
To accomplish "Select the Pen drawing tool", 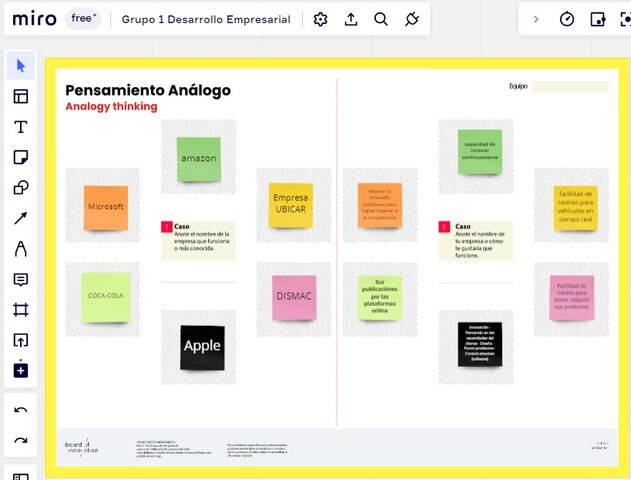I will pos(21,249).
